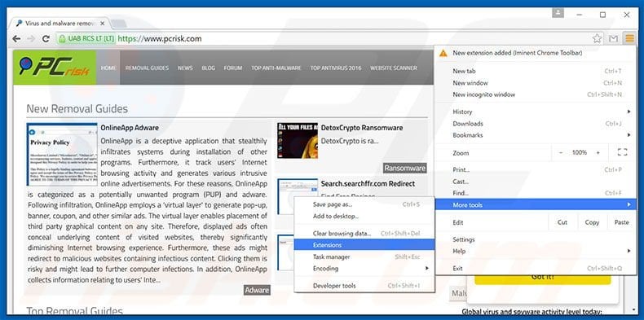Image resolution: width=644 pixels, height=320 pixels.
Task: Expand the More tools submenu
Action: [x=535, y=204]
